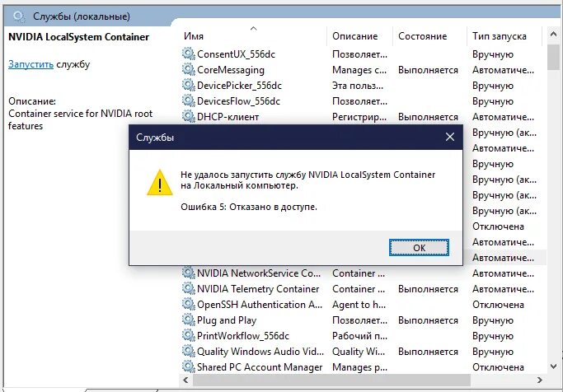Select the Shared PC Account Manager icon
Screen dimensions: 563x392
tap(188, 366)
